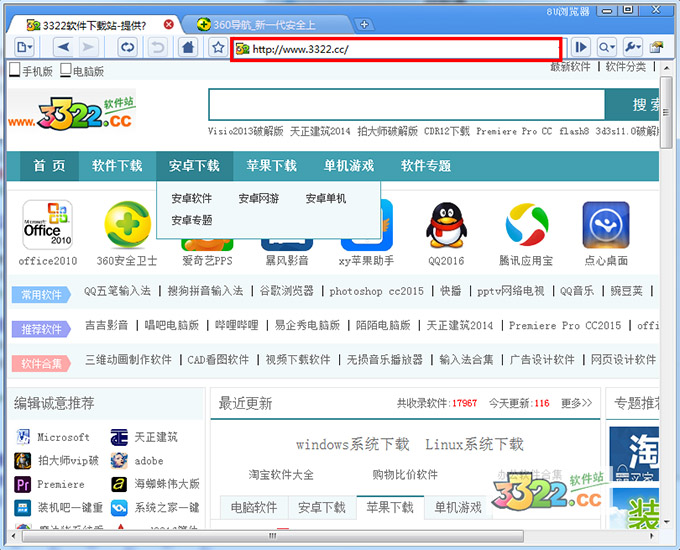Select 首页 in the navigation bar
The image size is (680, 550).
tap(49, 166)
